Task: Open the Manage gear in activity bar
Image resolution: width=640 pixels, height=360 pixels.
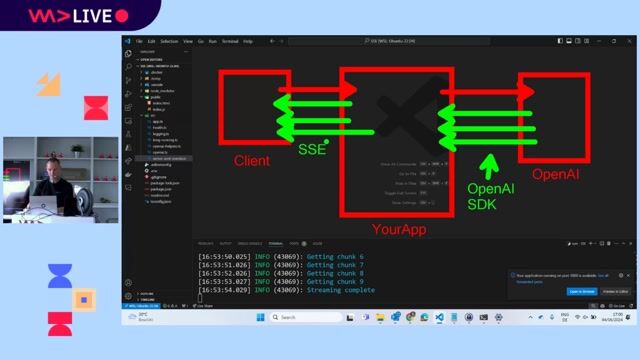Action: point(128,296)
